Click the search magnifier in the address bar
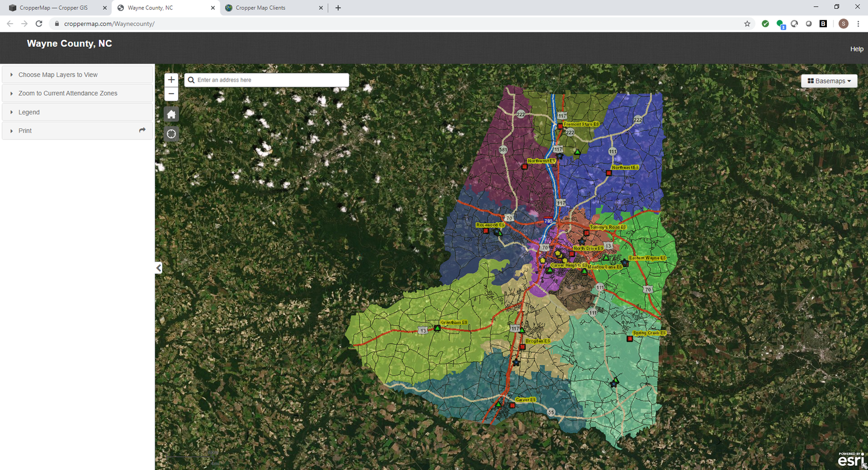Viewport: 868px width, 470px height. [x=191, y=80]
